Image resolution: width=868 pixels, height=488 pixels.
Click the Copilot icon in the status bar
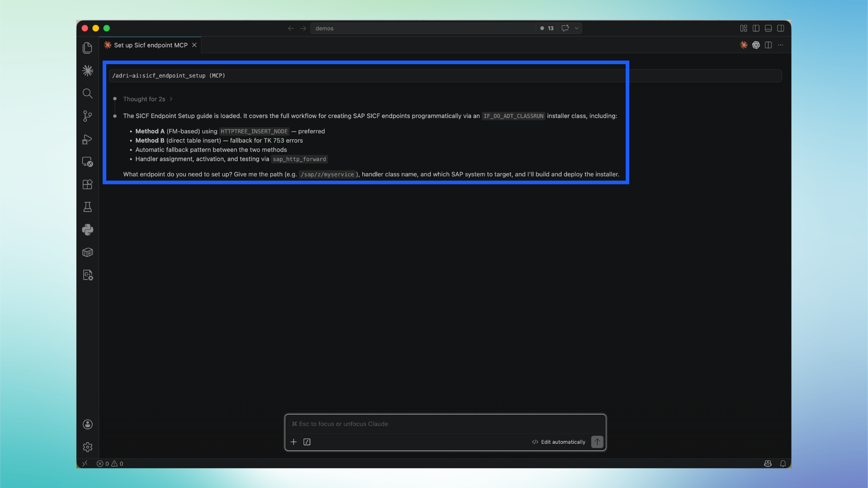click(x=767, y=463)
